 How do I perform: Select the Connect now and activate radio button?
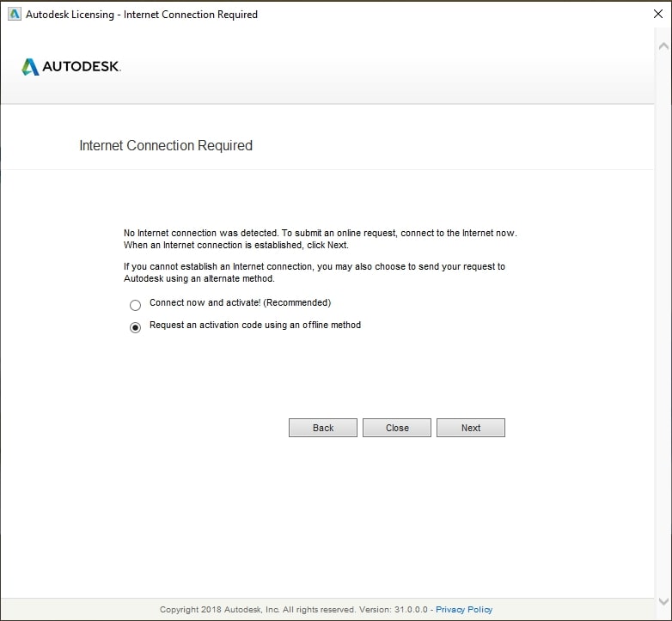pyautogui.click(x=135, y=305)
